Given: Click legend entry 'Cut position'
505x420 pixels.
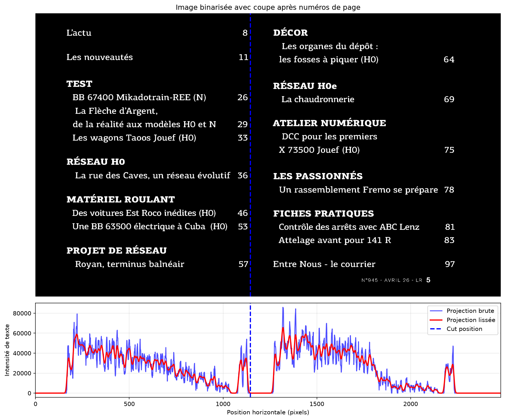Looking at the screenshot, I should pyautogui.click(x=464, y=329).
